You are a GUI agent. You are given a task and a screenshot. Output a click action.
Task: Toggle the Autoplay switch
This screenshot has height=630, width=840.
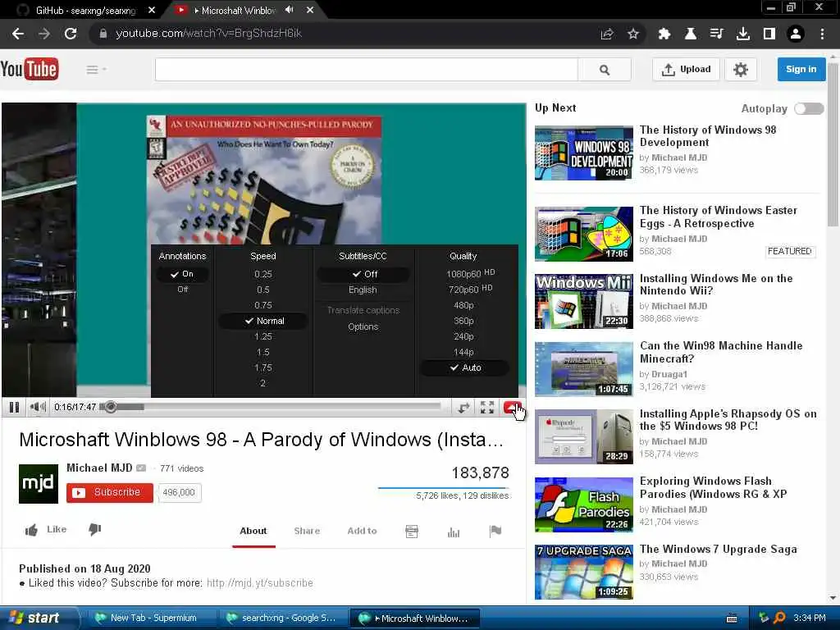click(809, 109)
